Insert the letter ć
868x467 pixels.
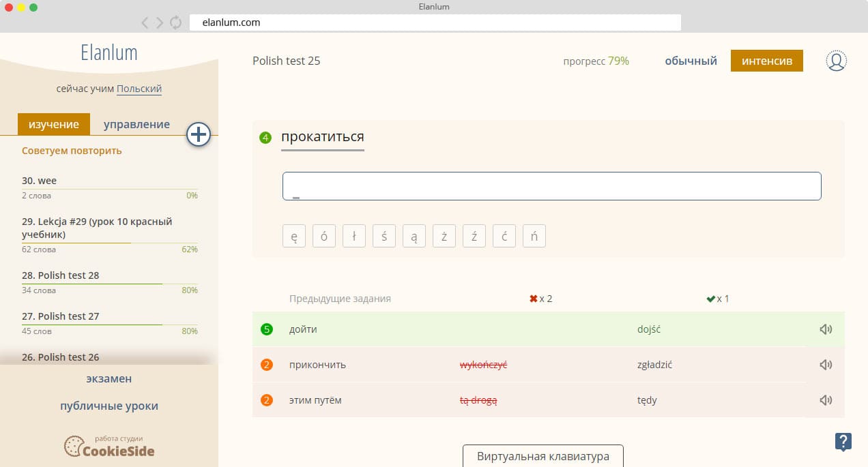(504, 236)
